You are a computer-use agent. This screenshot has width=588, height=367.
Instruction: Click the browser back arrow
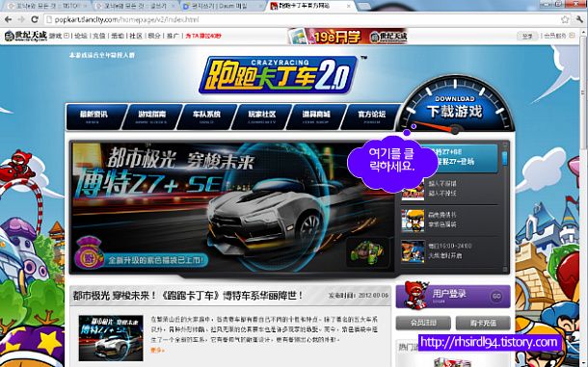pos(9,19)
